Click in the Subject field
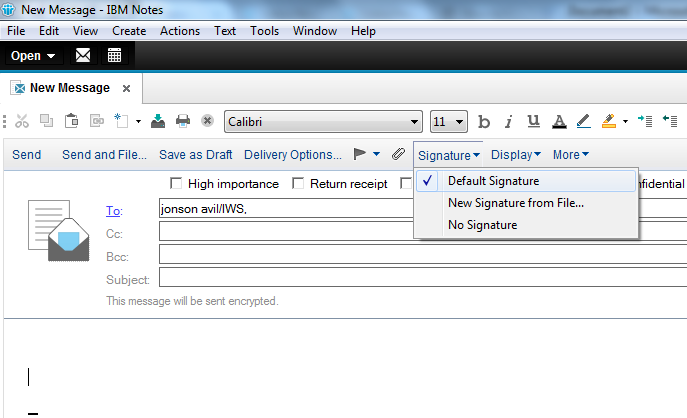 423,277
